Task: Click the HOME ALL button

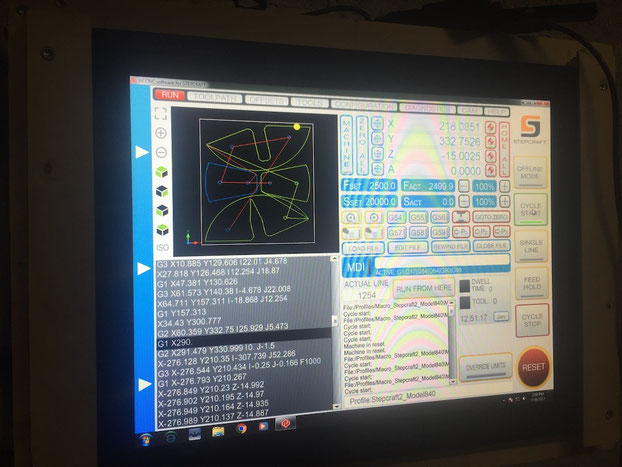Action: (x=504, y=149)
